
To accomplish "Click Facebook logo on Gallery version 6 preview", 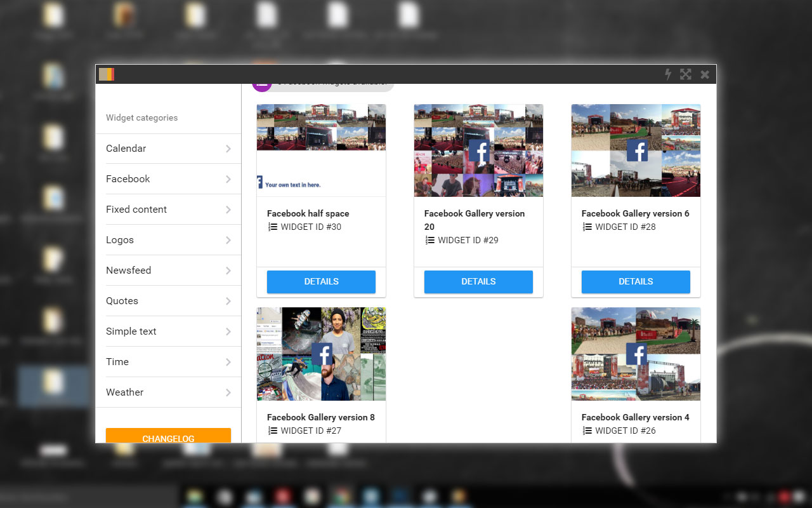I will 637,151.
